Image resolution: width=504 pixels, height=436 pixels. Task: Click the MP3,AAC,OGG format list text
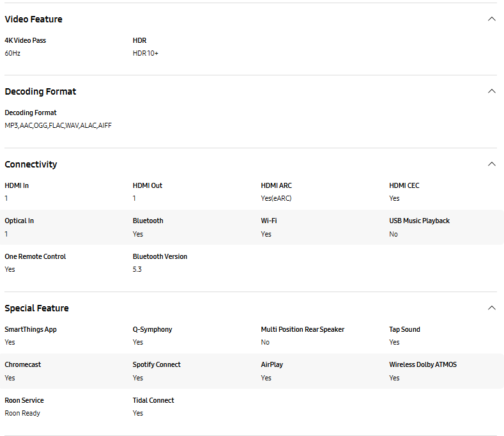[x=58, y=125]
